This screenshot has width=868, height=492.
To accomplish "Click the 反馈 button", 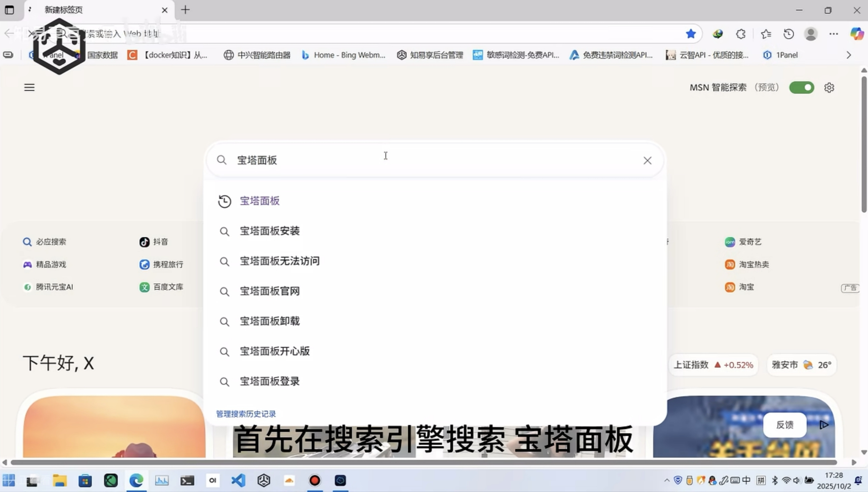I will pyautogui.click(x=785, y=425).
